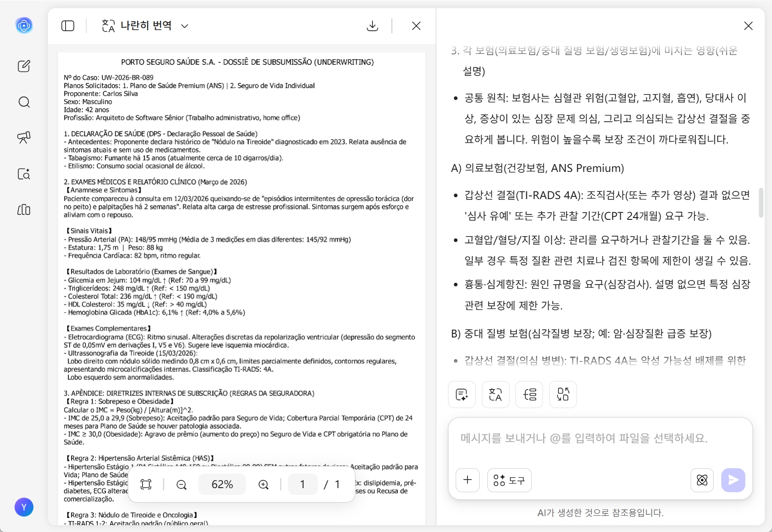772x532 pixels.
Task: Click the message input field
Action: [600, 438]
